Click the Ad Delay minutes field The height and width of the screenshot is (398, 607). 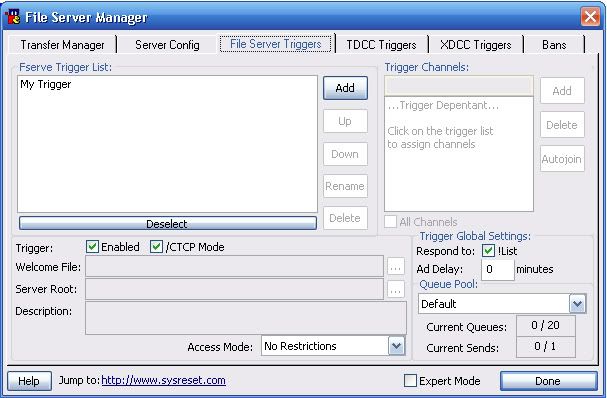click(497, 269)
